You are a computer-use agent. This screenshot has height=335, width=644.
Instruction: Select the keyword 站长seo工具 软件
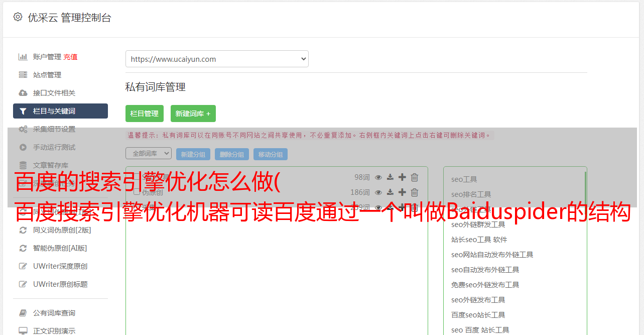pos(479,240)
